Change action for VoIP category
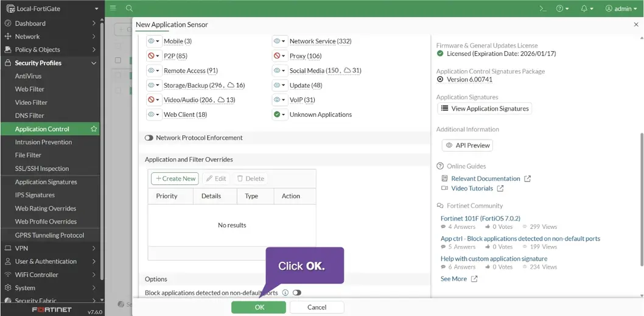The height and width of the screenshot is (316, 644). click(280, 100)
